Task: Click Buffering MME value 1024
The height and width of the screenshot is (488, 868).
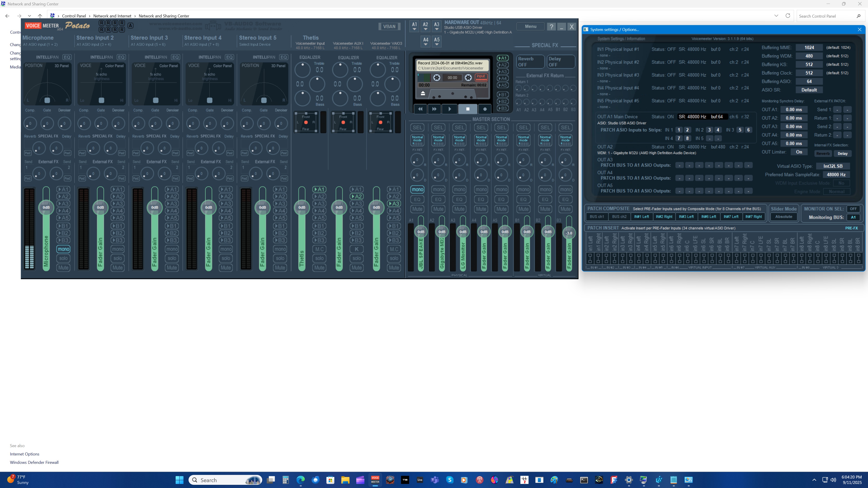Action: (x=809, y=47)
